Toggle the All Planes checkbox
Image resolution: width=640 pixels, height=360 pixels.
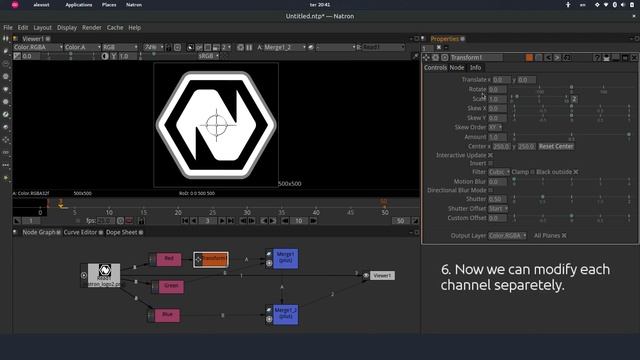click(x=564, y=236)
